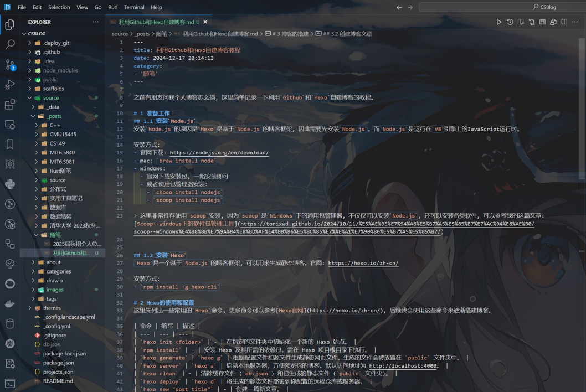586x392 pixels.
Task: Click the CSBlog command center search box
Action: click(x=502, y=7)
